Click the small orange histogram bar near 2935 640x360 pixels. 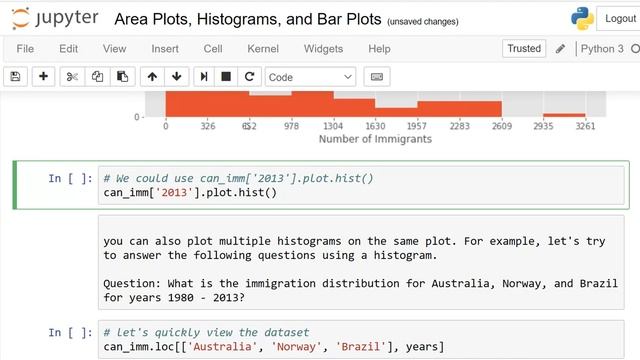click(564, 115)
